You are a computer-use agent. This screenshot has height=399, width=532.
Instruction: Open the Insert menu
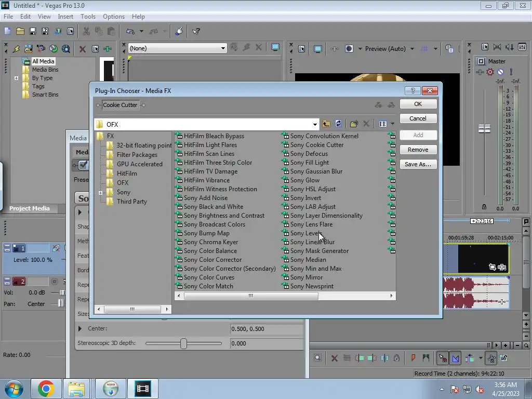click(x=65, y=17)
